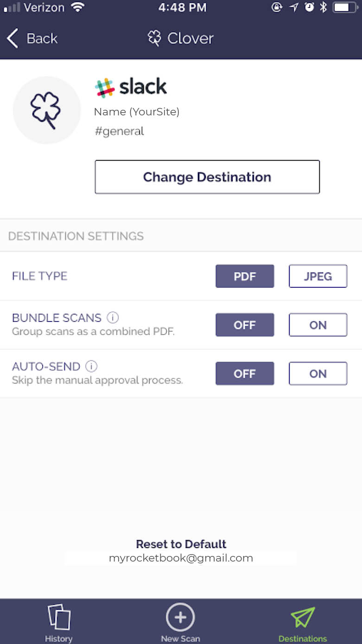
Task: Tap Reset to Default
Action: [x=181, y=544]
